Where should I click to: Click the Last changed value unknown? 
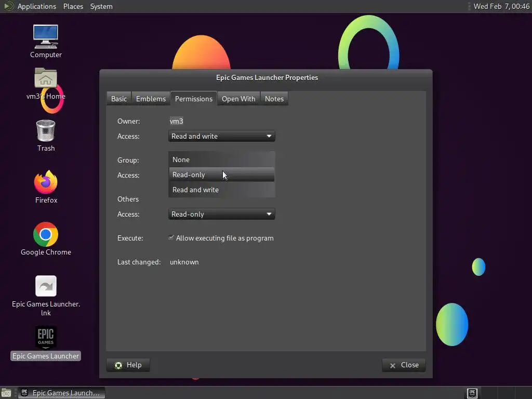(184, 262)
